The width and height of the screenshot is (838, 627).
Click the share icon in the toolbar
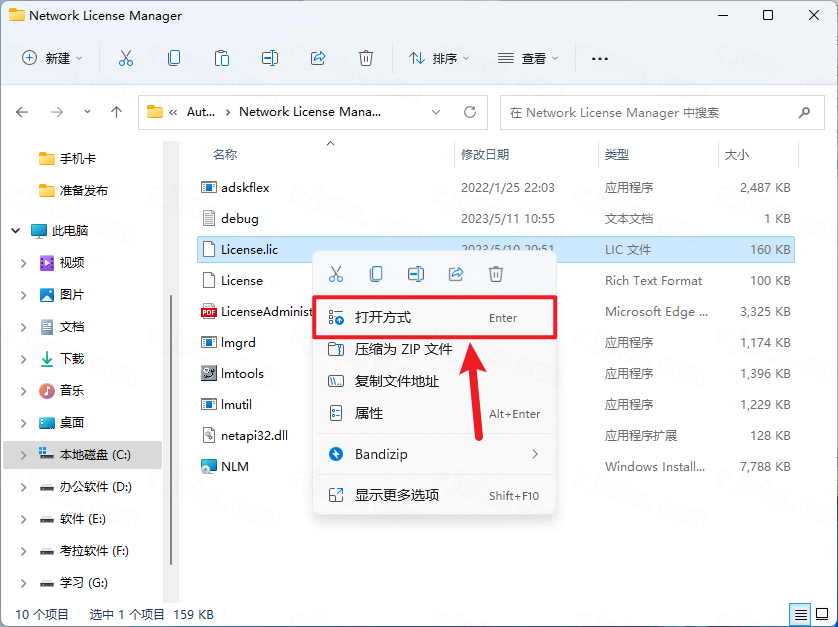pyautogui.click(x=318, y=58)
